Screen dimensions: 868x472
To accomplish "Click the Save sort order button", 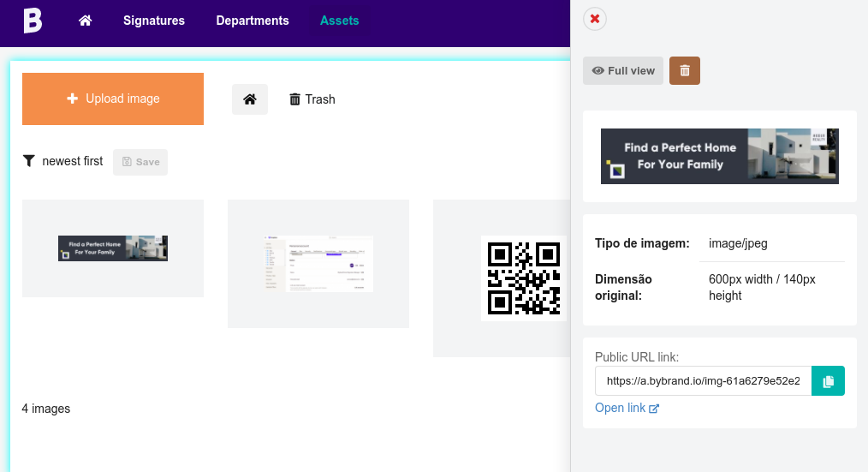I will pos(140,162).
